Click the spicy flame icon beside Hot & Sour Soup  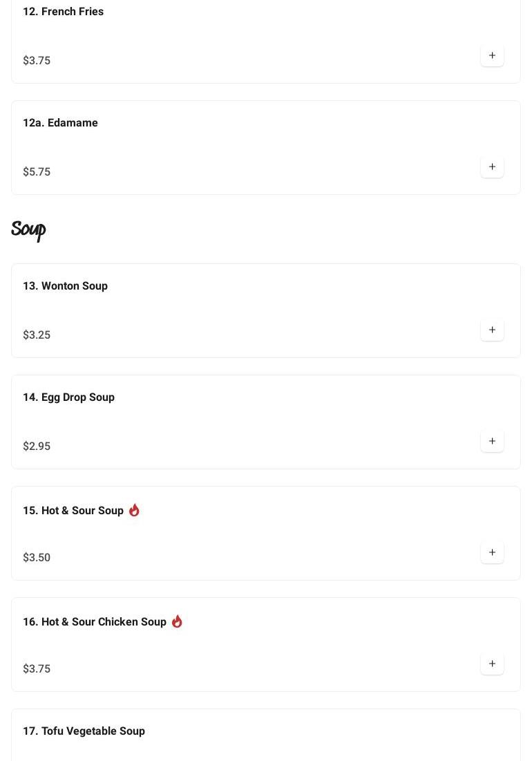pos(134,510)
